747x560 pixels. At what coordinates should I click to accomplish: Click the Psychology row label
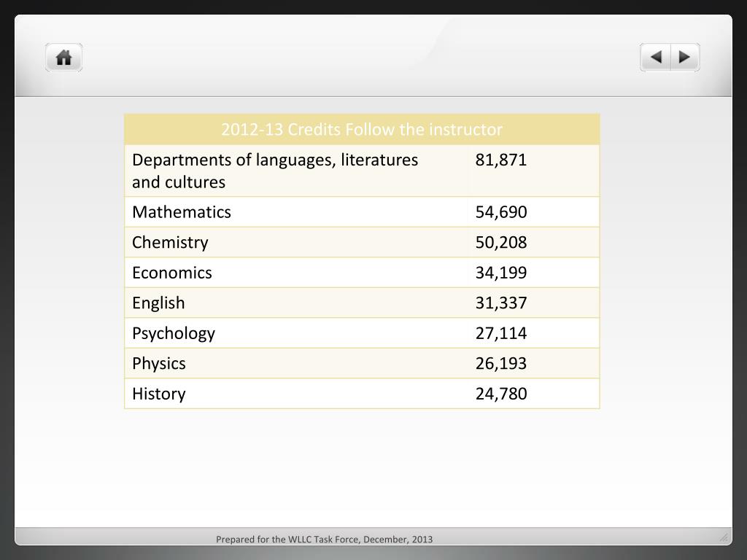point(174,333)
